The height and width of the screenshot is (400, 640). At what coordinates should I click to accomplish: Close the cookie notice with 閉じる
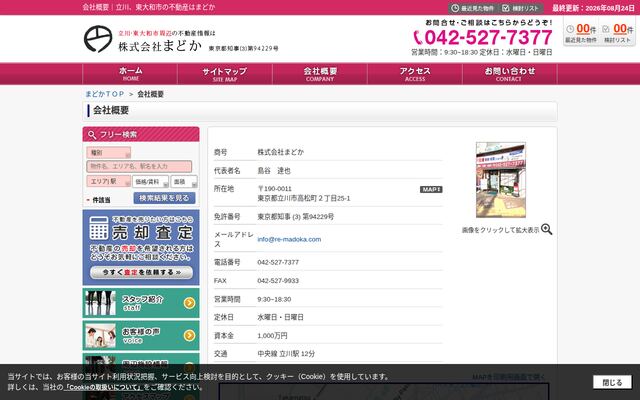click(612, 382)
